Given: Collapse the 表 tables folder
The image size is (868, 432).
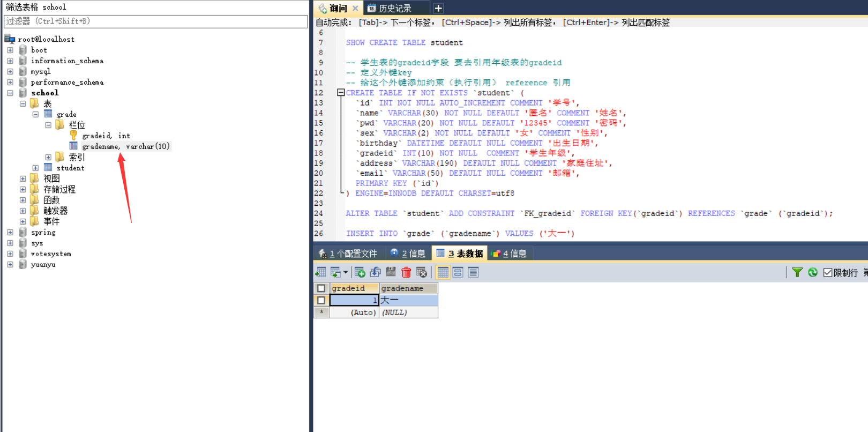Looking at the screenshot, I should (23, 103).
